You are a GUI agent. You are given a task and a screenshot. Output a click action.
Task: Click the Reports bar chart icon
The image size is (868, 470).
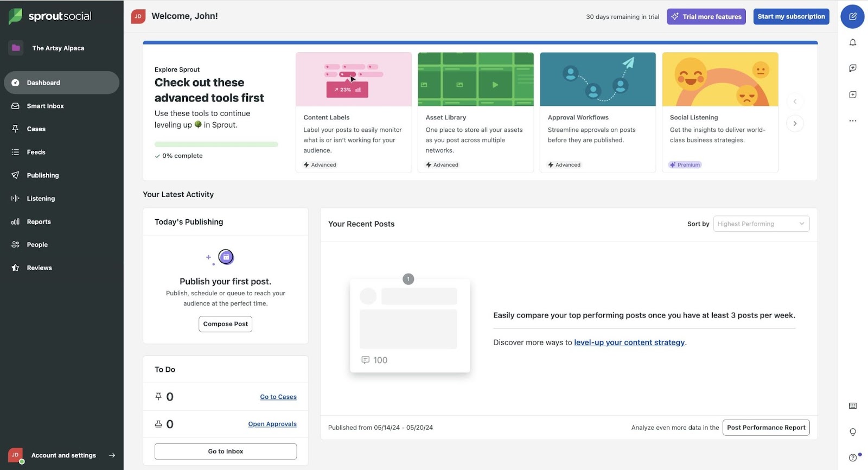click(15, 221)
